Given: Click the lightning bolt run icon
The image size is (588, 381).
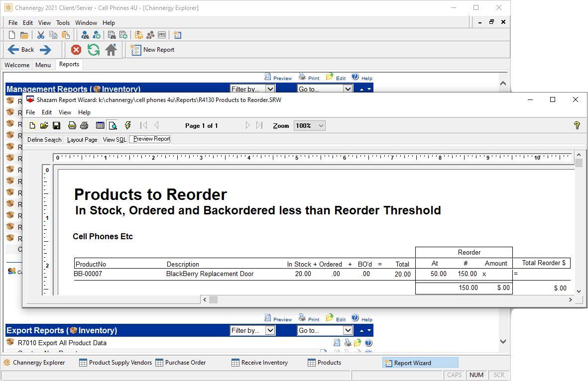Looking at the screenshot, I should [x=127, y=125].
